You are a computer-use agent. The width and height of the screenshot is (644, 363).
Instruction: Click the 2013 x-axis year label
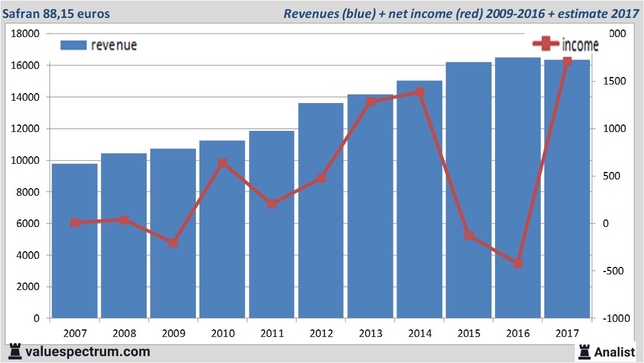coord(370,333)
